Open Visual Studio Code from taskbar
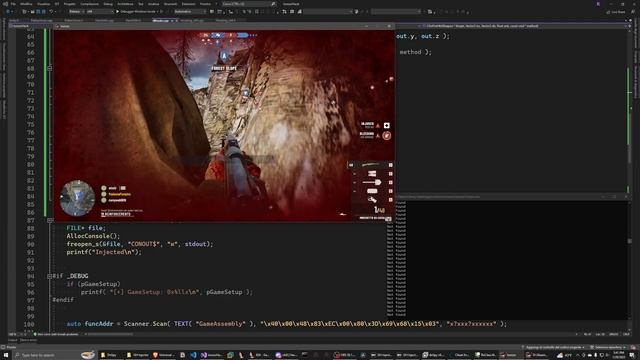Image resolution: width=640 pixels, height=360 pixels. click(x=193, y=355)
